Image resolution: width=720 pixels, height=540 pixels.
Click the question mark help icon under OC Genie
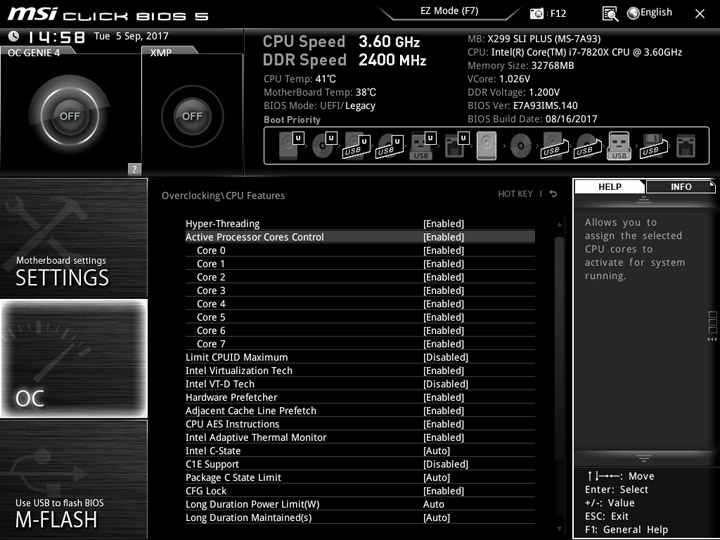(134, 169)
